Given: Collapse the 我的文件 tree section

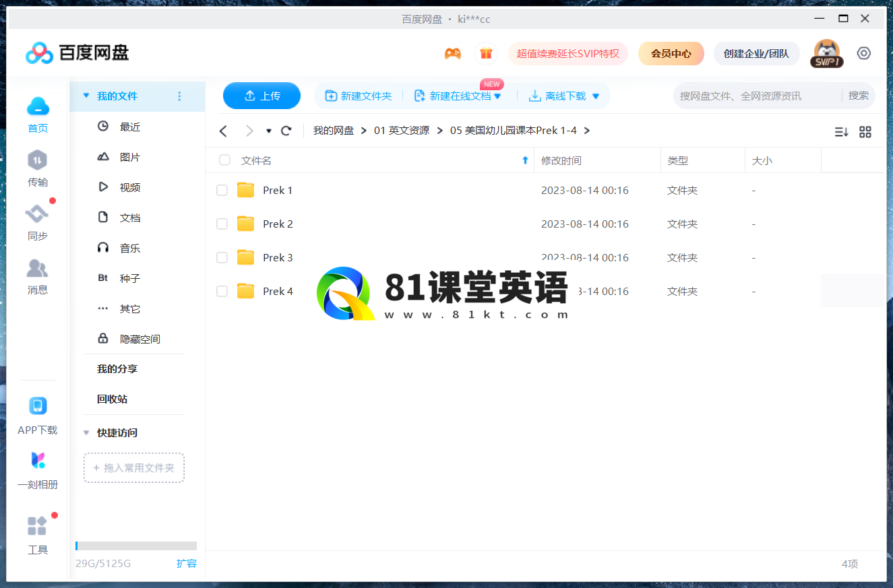Looking at the screenshot, I should (x=86, y=96).
